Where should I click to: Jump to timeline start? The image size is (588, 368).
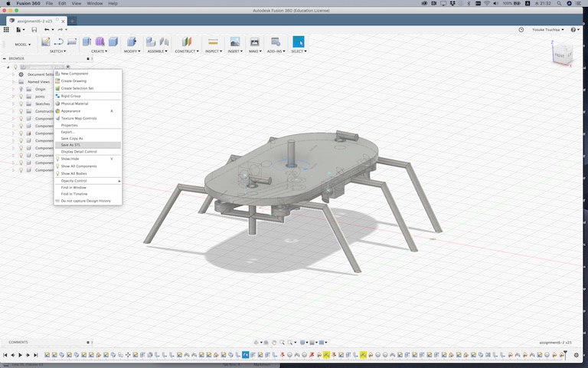[x=5, y=355]
